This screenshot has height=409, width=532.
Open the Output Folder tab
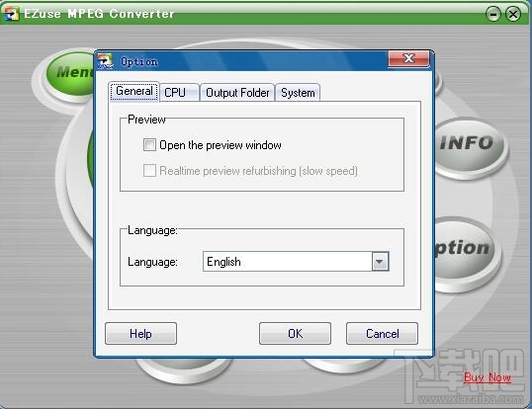(237, 93)
